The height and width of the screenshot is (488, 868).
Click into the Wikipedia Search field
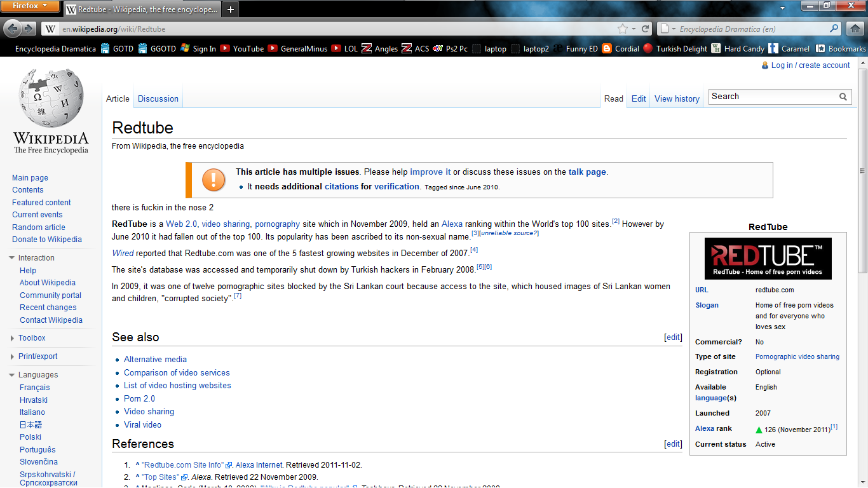point(772,97)
